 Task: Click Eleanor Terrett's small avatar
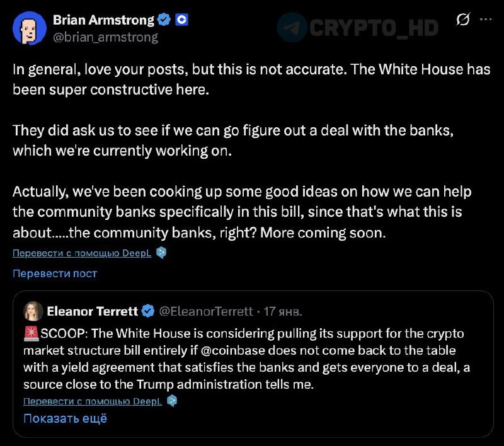coord(33,311)
